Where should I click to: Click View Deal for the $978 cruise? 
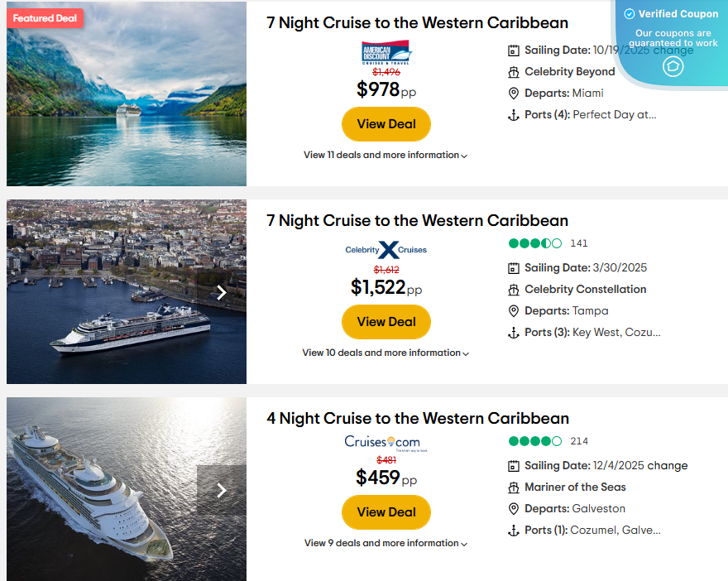(x=386, y=123)
